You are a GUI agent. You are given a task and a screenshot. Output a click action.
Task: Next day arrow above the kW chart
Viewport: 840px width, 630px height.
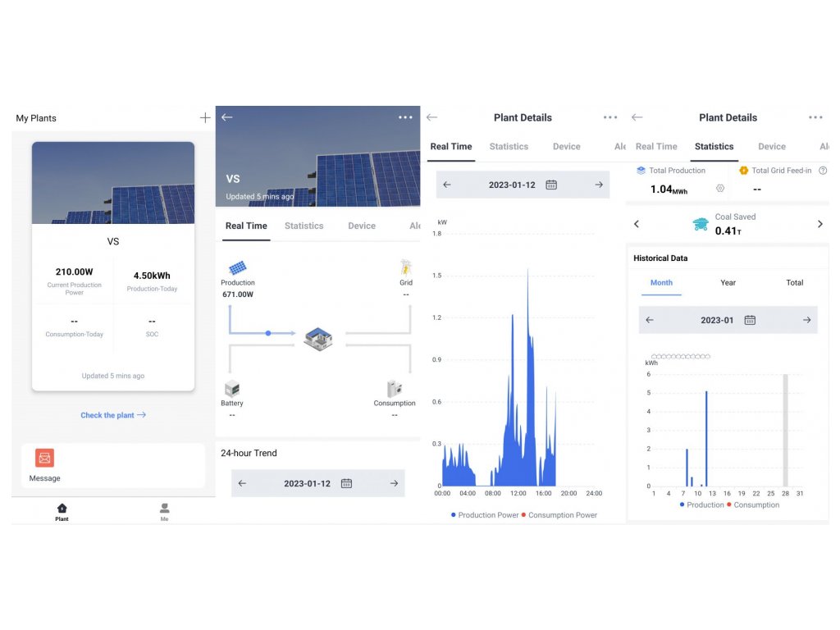[598, 185]
